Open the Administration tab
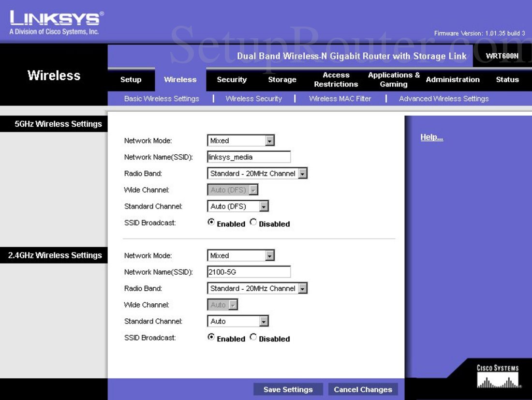The image size is (532, 400). click(453, 79)
